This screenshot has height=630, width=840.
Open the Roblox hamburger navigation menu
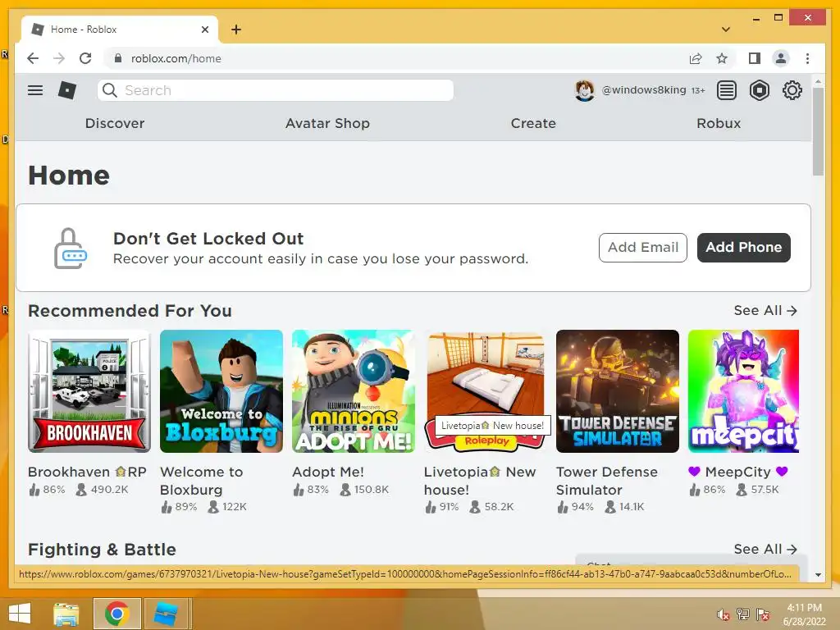coord(35,90)
